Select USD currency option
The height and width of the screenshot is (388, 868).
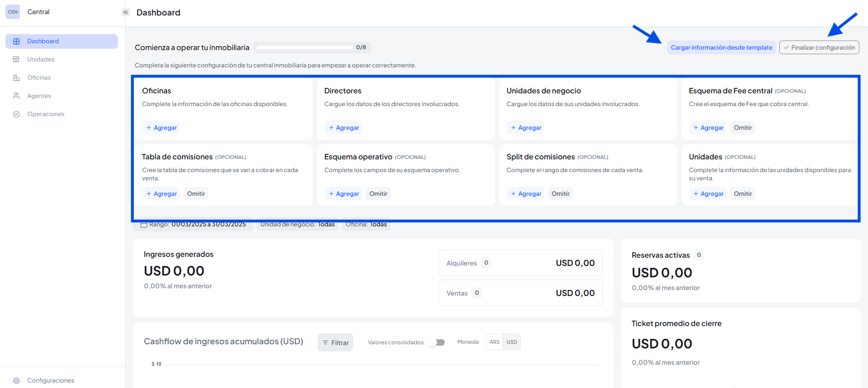click(x=512, y=342)
